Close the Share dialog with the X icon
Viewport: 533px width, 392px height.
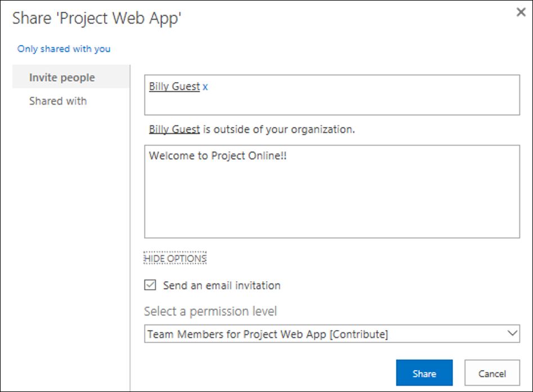pos(521,12)
